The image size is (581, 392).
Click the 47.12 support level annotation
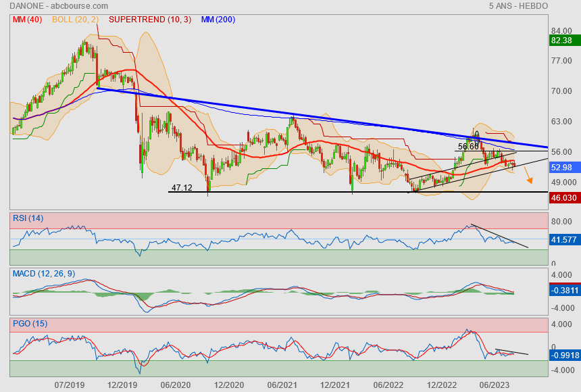coord(182,188)
